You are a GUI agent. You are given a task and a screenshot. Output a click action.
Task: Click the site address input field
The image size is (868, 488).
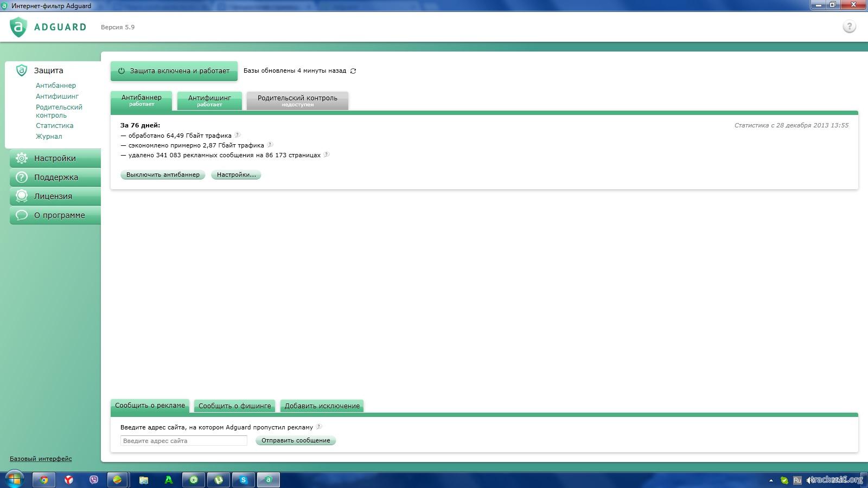tap(183, 441)
